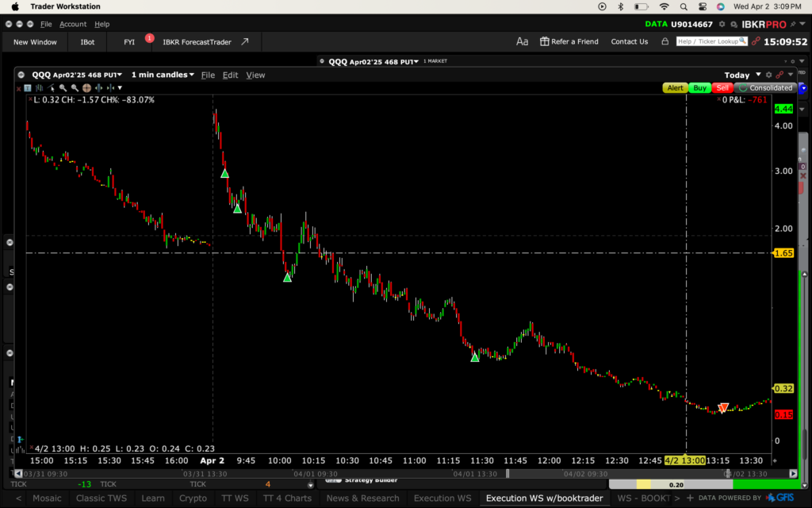Screen dimensions: 812x508
Task: Click the Wi-Fi menu bar icon
Action: point(664,6)
